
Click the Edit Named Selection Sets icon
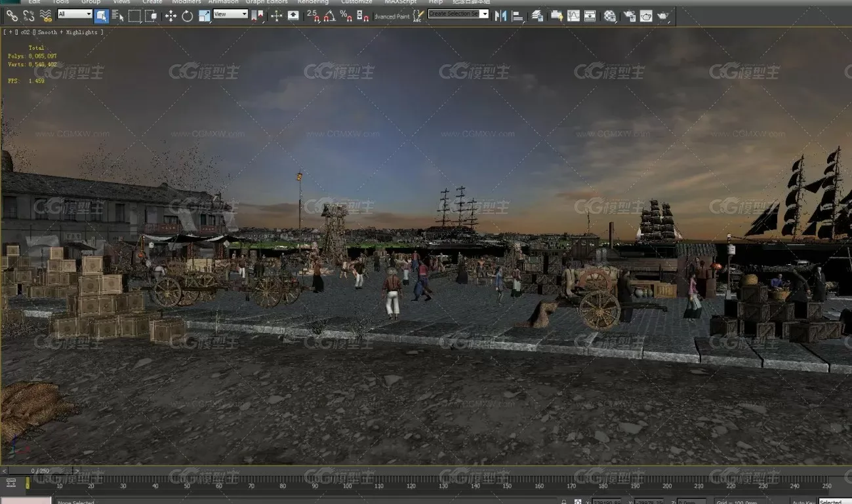coord(417,15)
